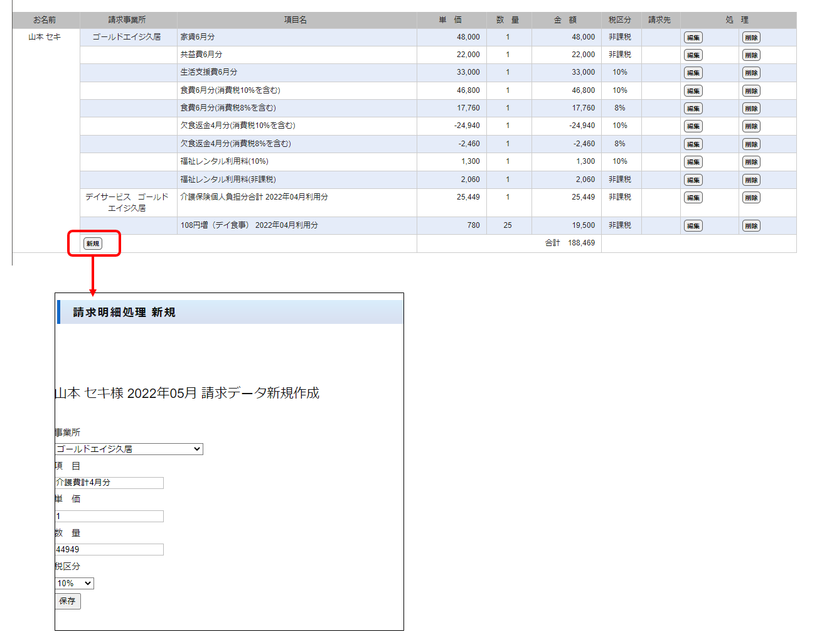The width and height of the screenshot is (817, 644).
Task: Click the 項目名 column header
Action: pyautogui.click(x=296, y=20)
